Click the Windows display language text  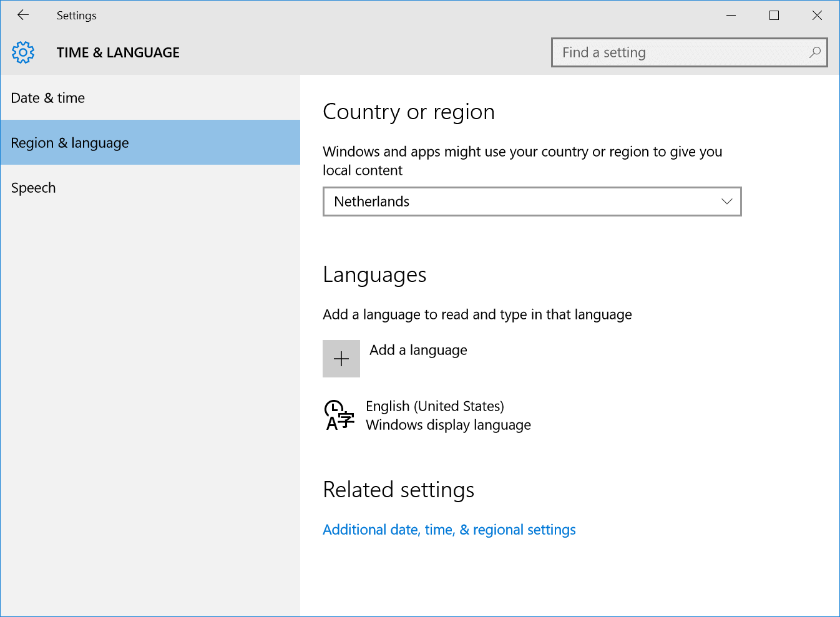click(448, 425)
